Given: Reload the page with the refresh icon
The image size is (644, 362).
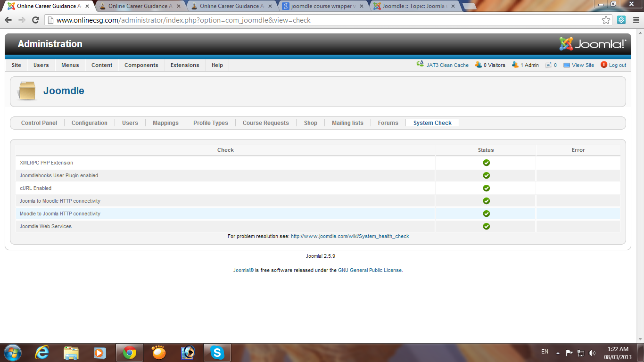Looking at the screenshot, I should click(35, 20).
